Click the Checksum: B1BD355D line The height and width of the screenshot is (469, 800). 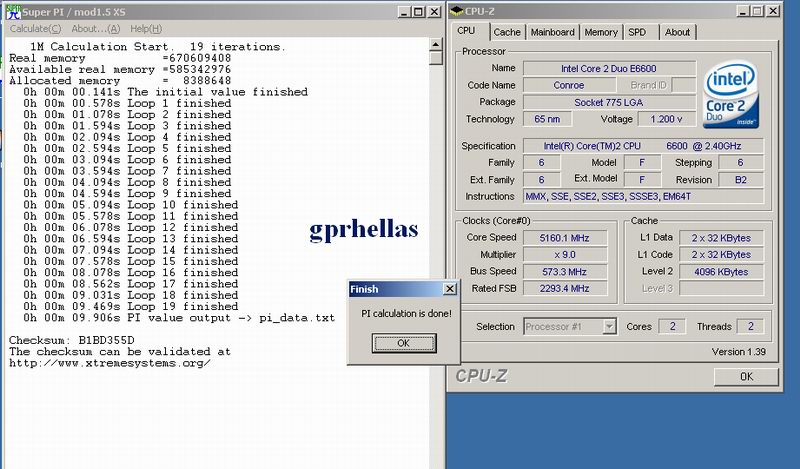pos(71,340)
